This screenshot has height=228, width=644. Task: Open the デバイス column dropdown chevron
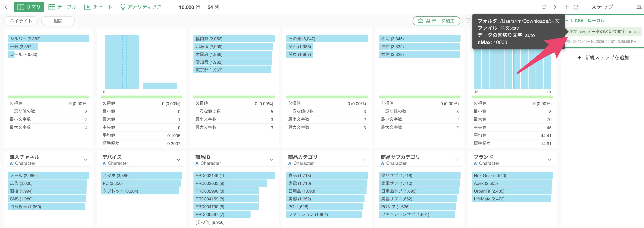pyautogui.click(x=179, y=160)
